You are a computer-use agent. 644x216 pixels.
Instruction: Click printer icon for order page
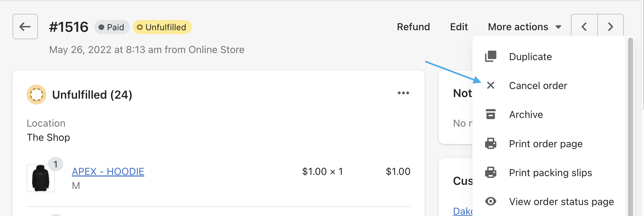point(490,144)
